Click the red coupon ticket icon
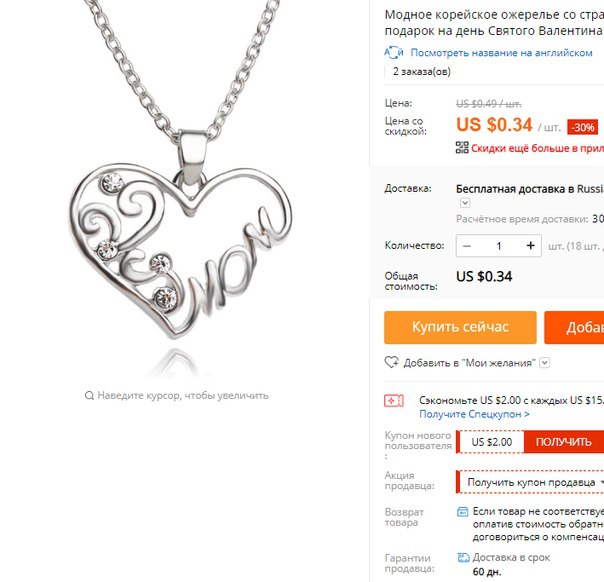604x582 pixels. pyautogui.click(x=394, y=401)
